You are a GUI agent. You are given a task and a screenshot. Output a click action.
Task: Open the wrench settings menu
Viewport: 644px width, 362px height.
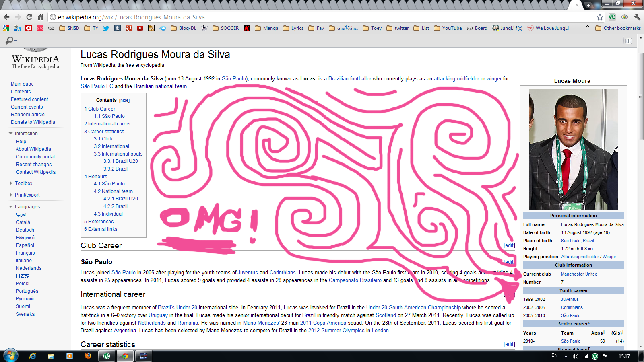pyautogui.click(x=637, y=17)
